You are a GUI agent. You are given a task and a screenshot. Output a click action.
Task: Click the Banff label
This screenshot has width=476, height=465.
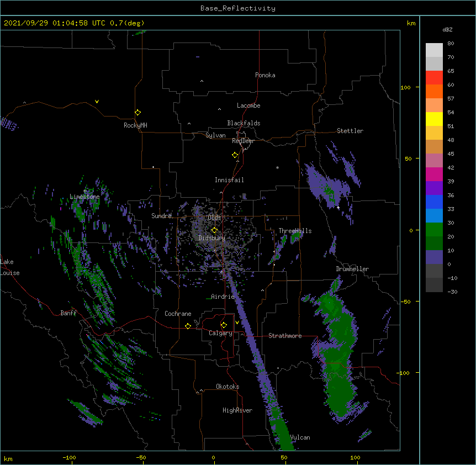pyautogui.click(x=68, y=313)
